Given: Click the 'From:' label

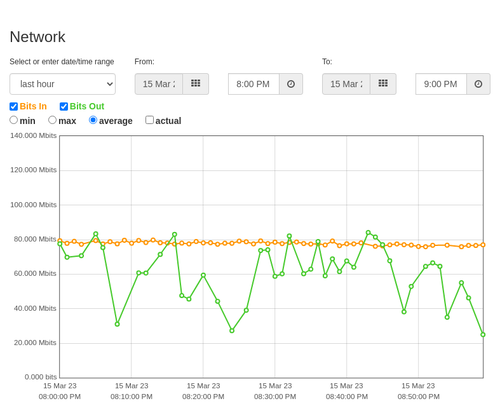Looking at the screenshot, I should point(144,62).
